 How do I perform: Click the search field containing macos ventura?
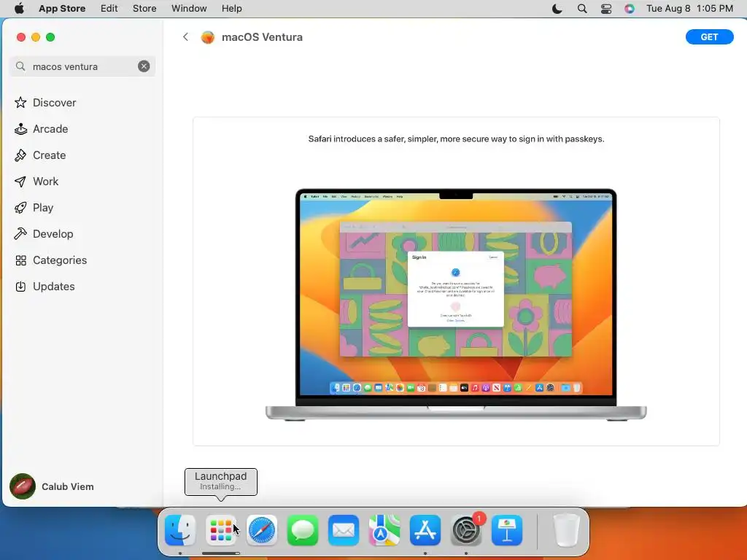[82, 66]
